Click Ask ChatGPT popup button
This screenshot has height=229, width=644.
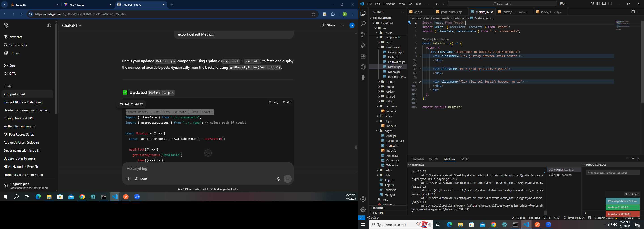point(131,104)
